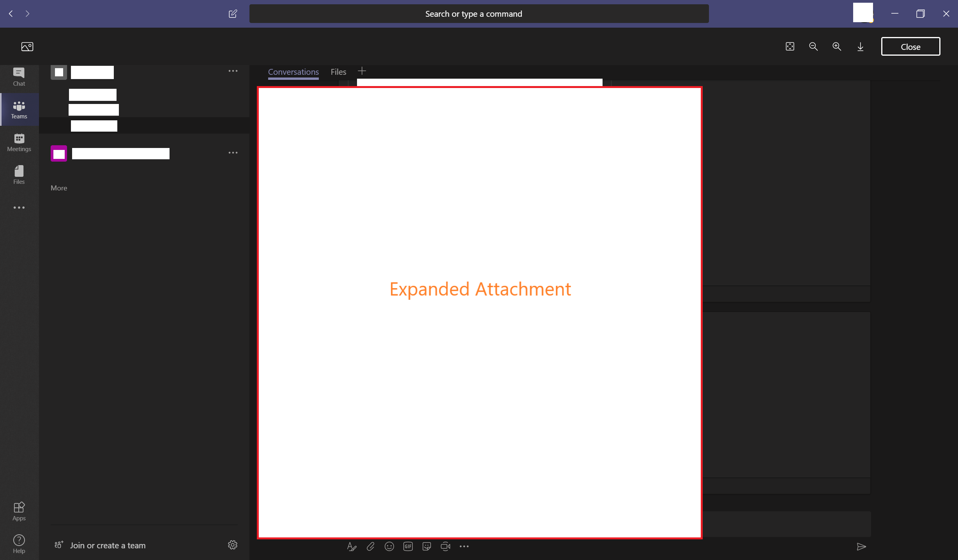Zoom in on the expanded attachment
The image size is (958, 560).
837,46
